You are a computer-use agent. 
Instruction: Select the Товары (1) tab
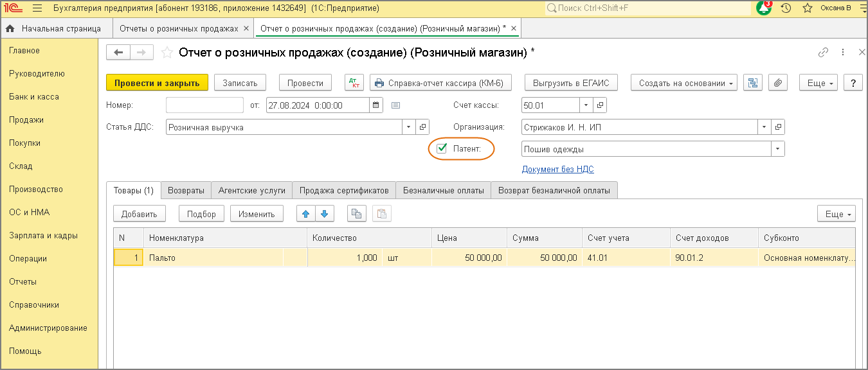133,190
